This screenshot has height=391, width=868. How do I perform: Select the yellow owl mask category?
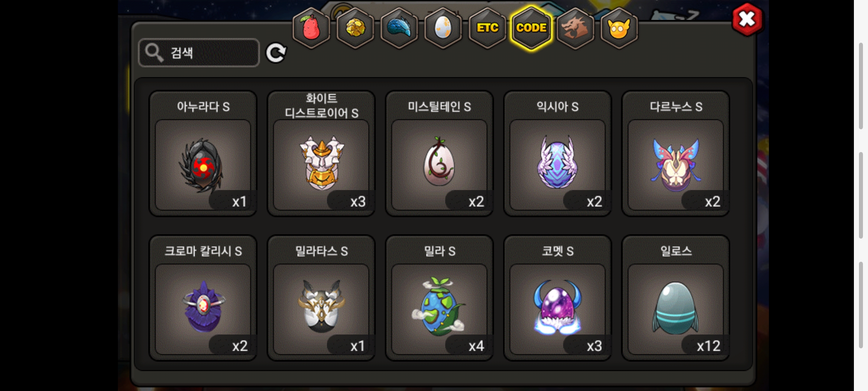tap(619, 28)
